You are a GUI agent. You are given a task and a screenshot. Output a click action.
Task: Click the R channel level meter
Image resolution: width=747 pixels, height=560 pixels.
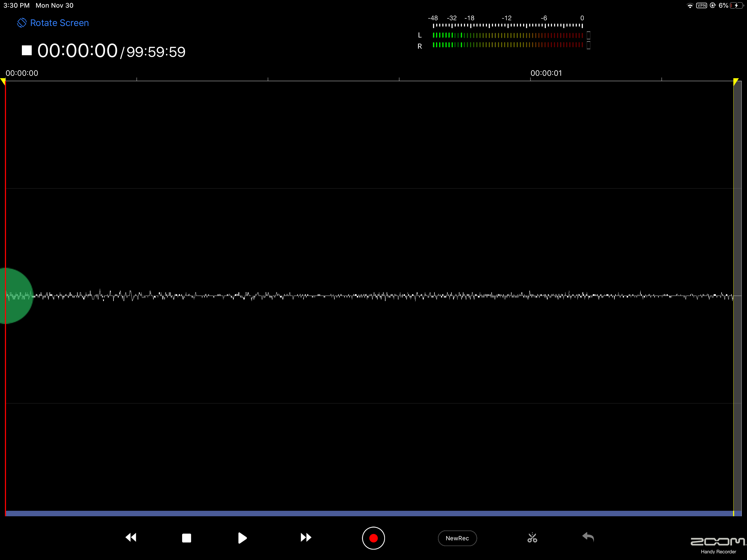click(x=507, y=45)
